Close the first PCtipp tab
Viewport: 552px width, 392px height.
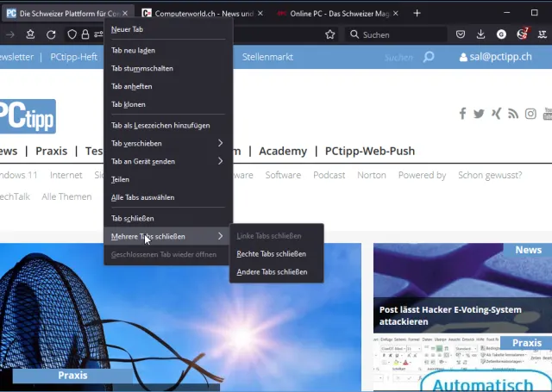point(125,14)
